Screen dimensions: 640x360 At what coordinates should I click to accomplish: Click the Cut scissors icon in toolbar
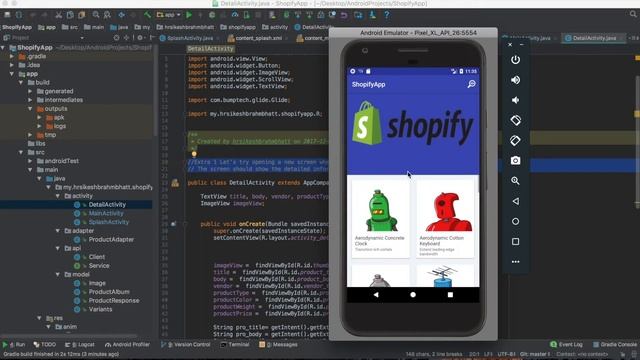point(59,15)
